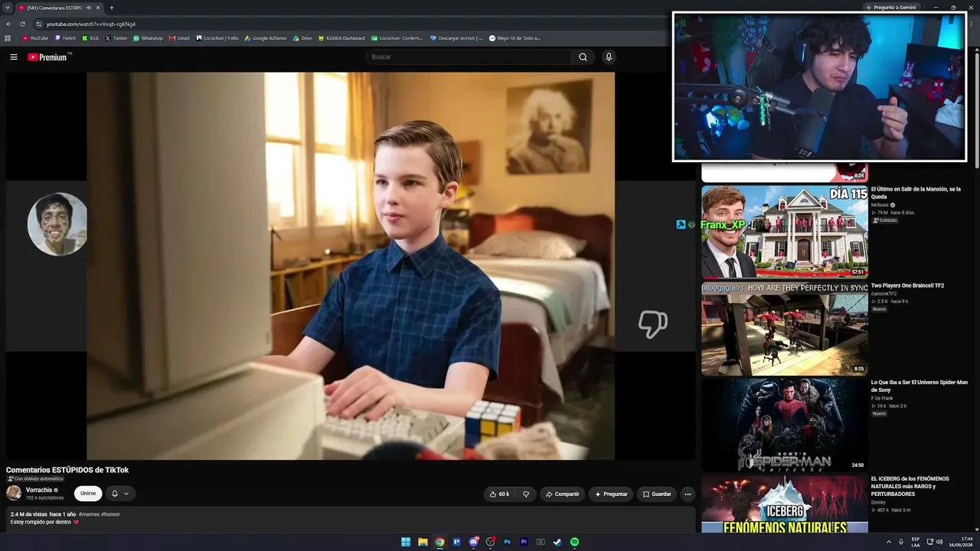Open the Twitter bookmark
Image resolution: width=980 pixels, height=551 pixels.
[116, 37]
